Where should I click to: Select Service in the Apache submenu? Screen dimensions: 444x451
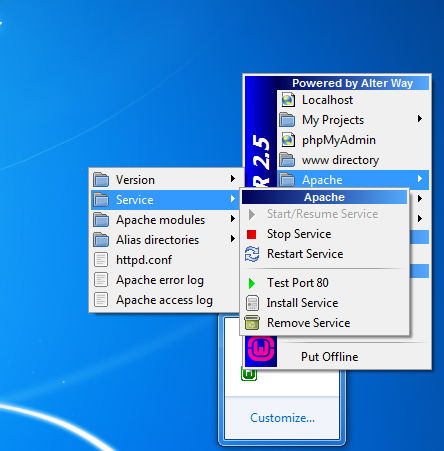click(x=165, y=200)
